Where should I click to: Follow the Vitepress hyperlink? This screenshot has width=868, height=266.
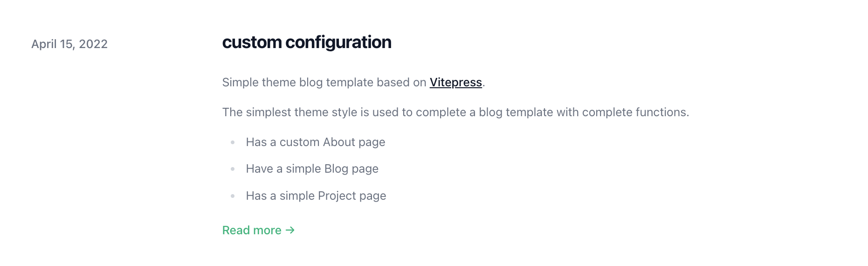(455, 83)
